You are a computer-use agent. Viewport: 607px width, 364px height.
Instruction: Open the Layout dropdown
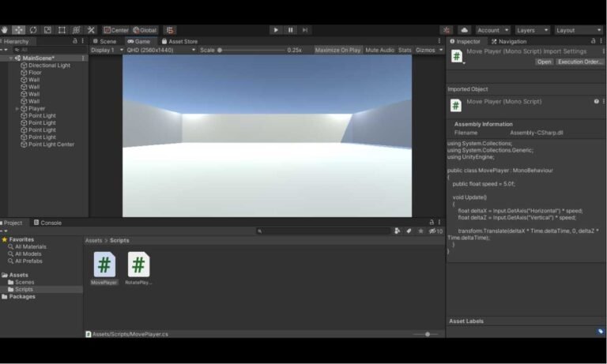pyautogui.click(x=579, y=30)
